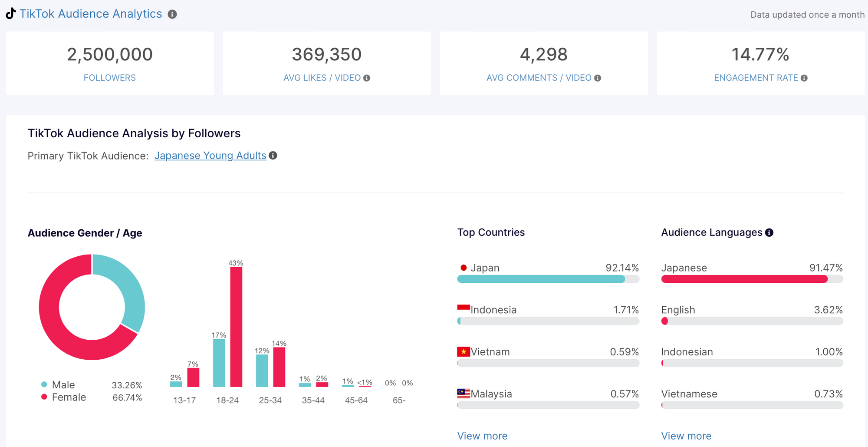Click the 43% female bar for 18-24
The width and height of the screenshot is (868, 447).
click(x=236, y=326)
